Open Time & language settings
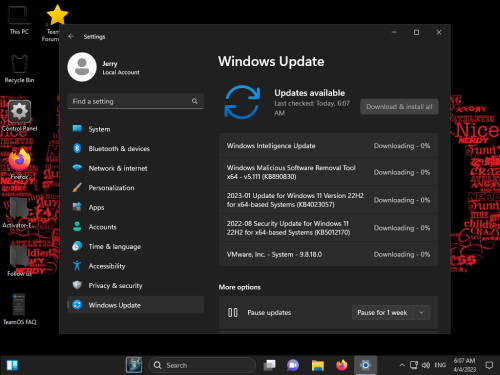 click(135, 246)
